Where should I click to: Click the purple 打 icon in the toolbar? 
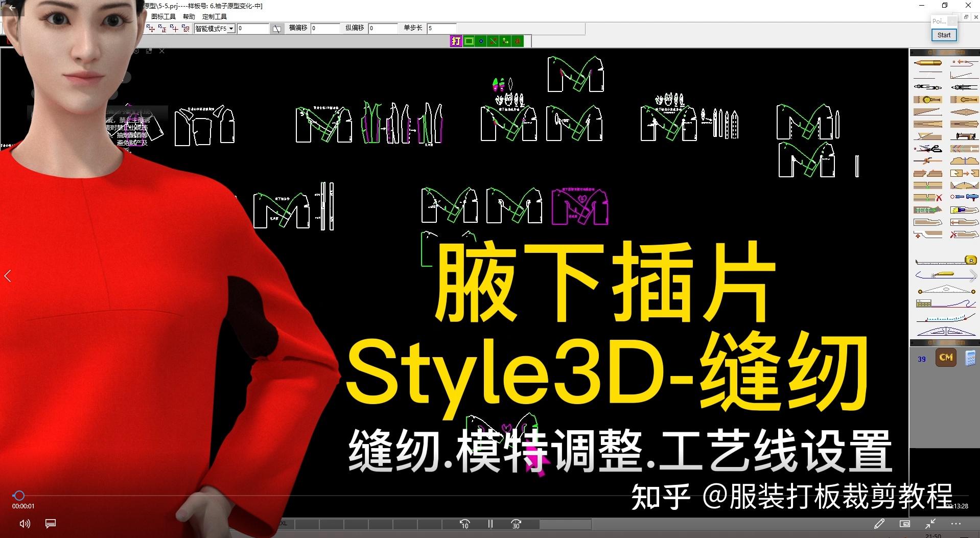pos(456,41)
